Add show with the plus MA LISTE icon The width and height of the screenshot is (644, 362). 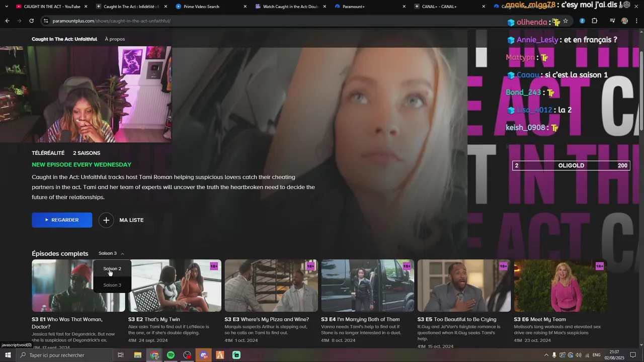coord(106,220)
